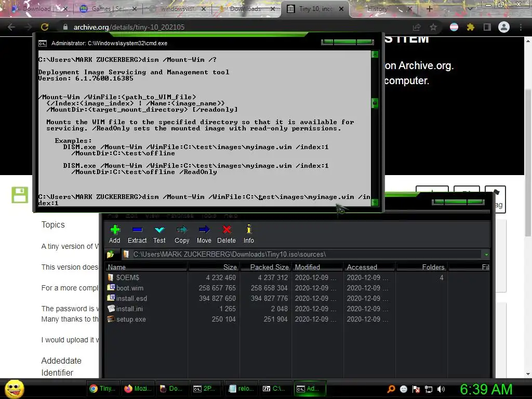Click the cmd scrollbar thumb
Screen dimensions: 532x399
tap(375, 103)
